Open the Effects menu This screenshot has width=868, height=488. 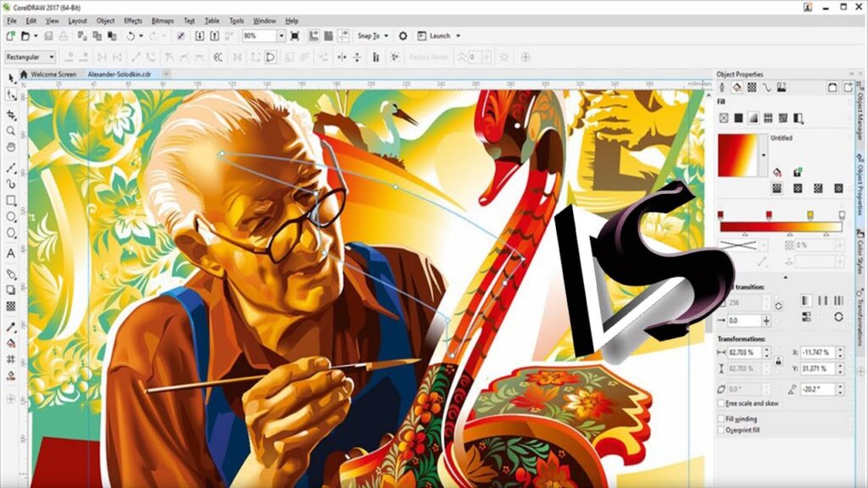pyautogui.click(x=133, y=20)
